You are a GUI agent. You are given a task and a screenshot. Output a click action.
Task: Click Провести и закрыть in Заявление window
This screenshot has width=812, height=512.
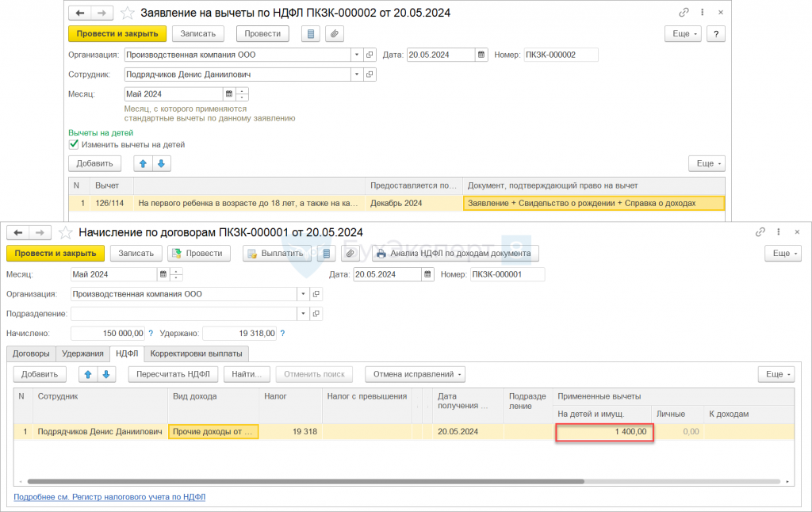tap(117, 33)
